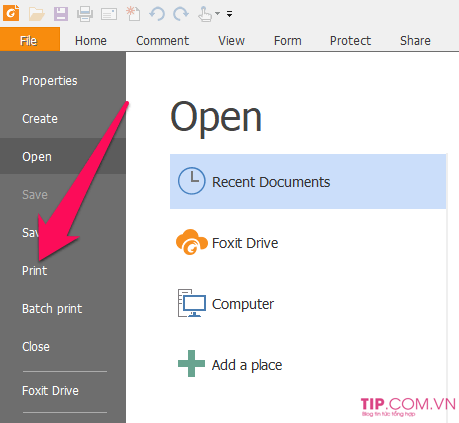459x423 pixels.
Task: Click the email document toolbar icon
Action: click(x=109, y=14)
